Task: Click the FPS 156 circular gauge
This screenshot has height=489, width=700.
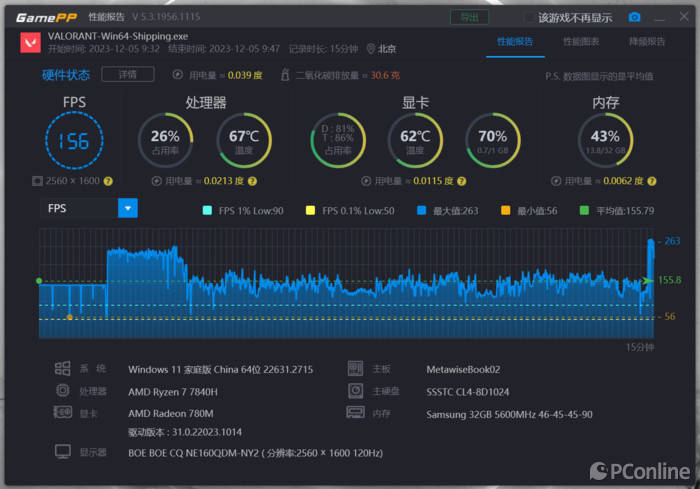Action: 74,140
